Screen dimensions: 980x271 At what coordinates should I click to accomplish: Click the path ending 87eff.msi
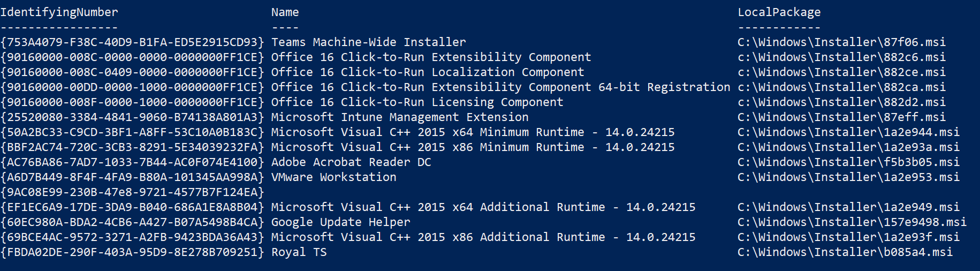point(842,117)
